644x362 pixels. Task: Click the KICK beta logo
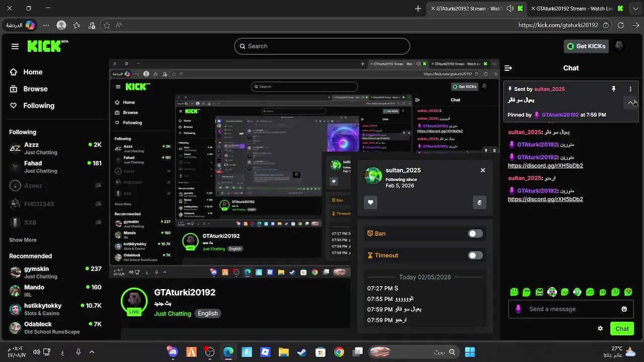[x=48, y=46]
